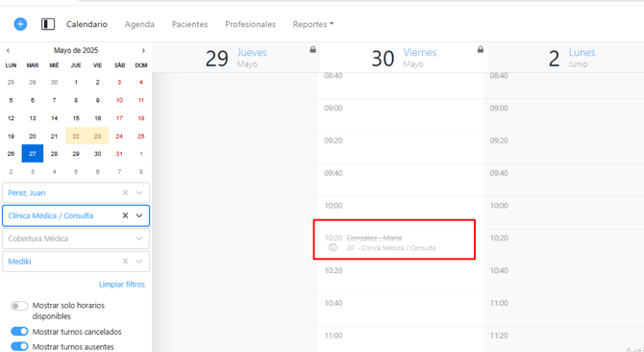Clear the Perez, Juan filter
The height and width of the screenshot is (352, 644).
pos(125,192)
